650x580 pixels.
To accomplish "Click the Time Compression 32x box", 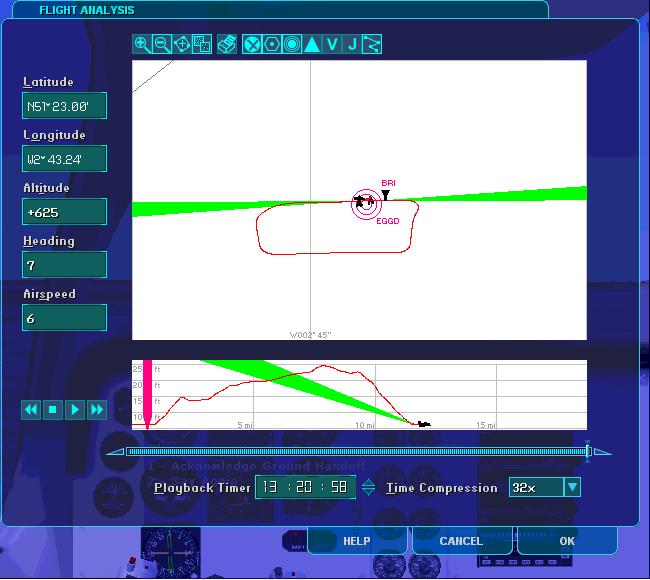I will [536, 487].
